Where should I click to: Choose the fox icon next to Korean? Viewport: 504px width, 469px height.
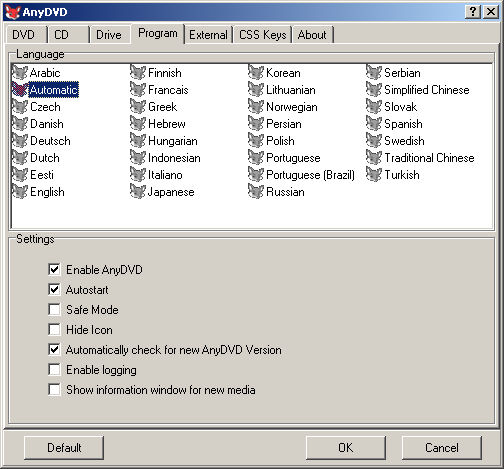point(256,72)
